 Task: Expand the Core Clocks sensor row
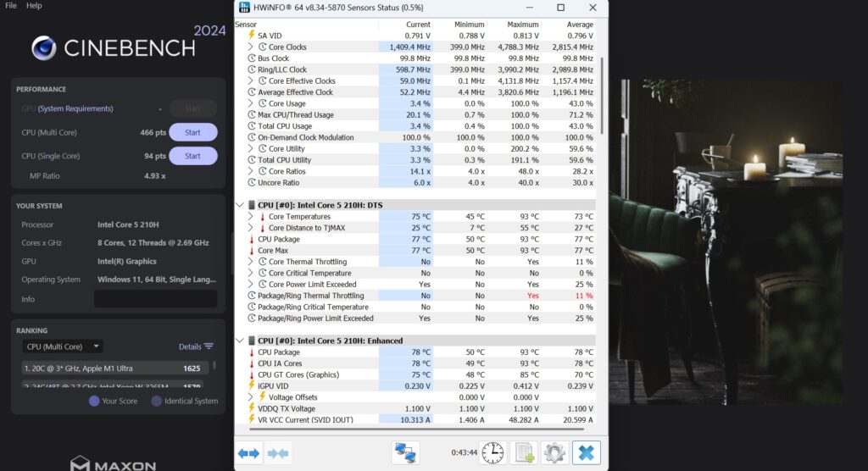(250, 47)
